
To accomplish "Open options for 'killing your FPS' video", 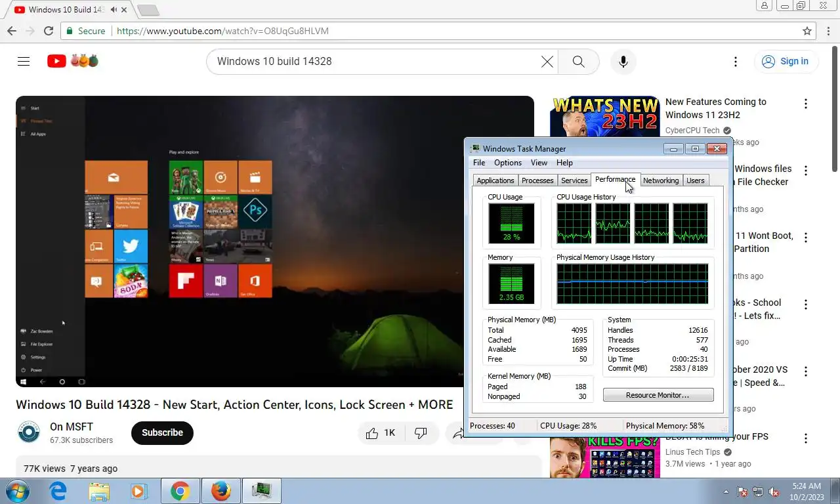I will pyautogui.click(x=806, y=438).
